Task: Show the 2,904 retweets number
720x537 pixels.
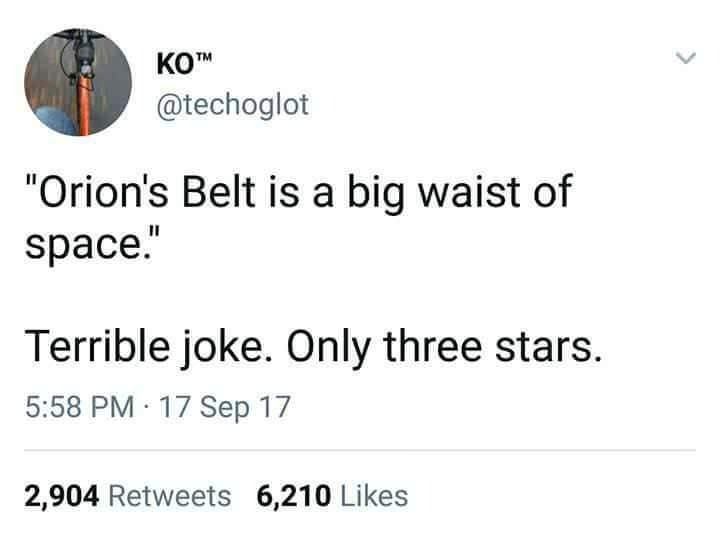Action: (62, 497)
